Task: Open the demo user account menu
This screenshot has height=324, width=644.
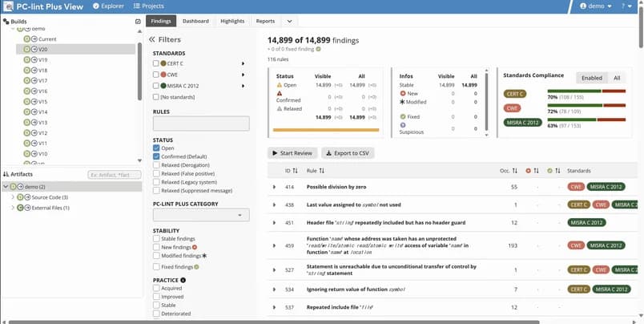Action: point(595,6)
